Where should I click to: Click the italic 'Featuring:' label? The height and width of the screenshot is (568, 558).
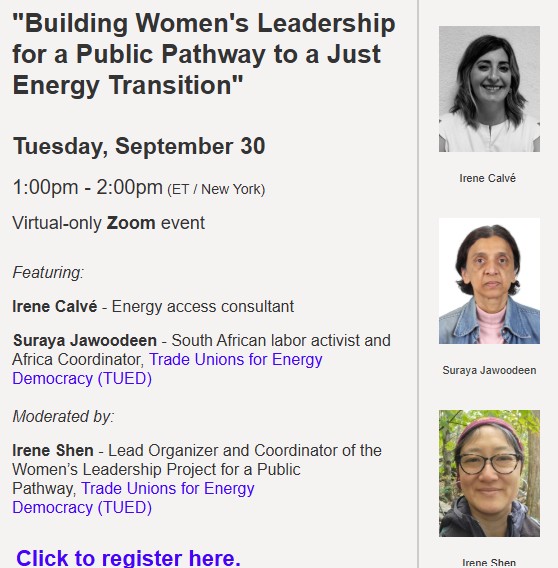pos(48,272)
